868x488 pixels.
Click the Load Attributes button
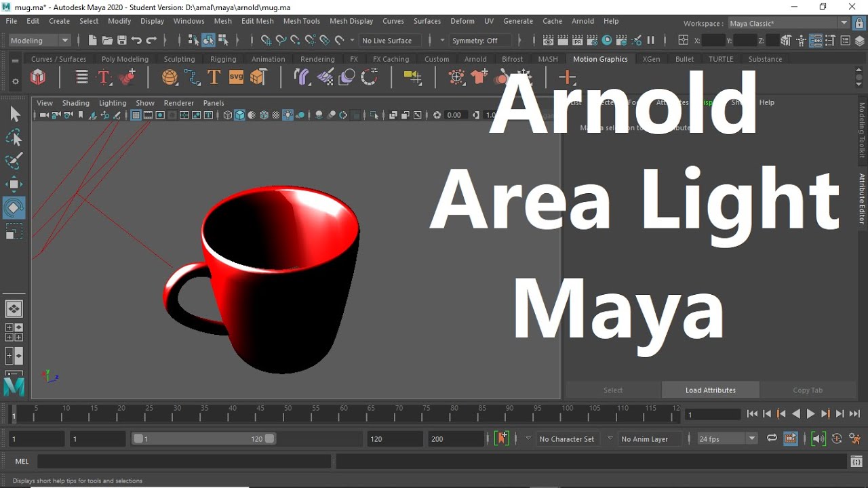[710, 390]
